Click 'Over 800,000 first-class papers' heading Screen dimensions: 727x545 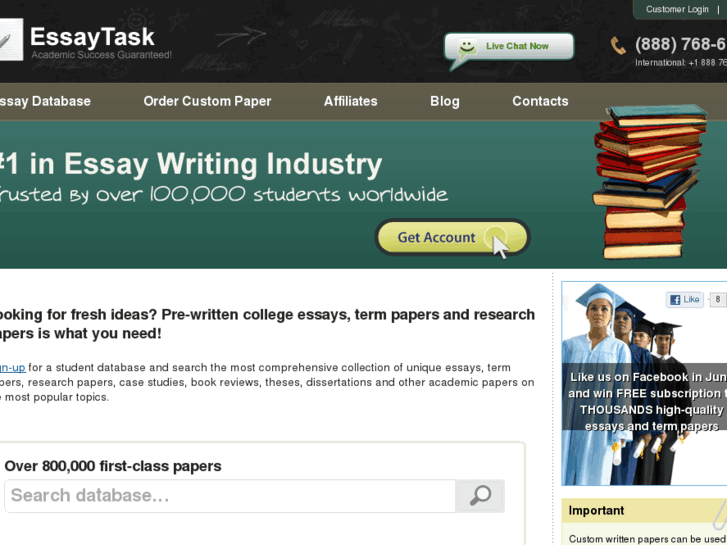tap(113, 466)
